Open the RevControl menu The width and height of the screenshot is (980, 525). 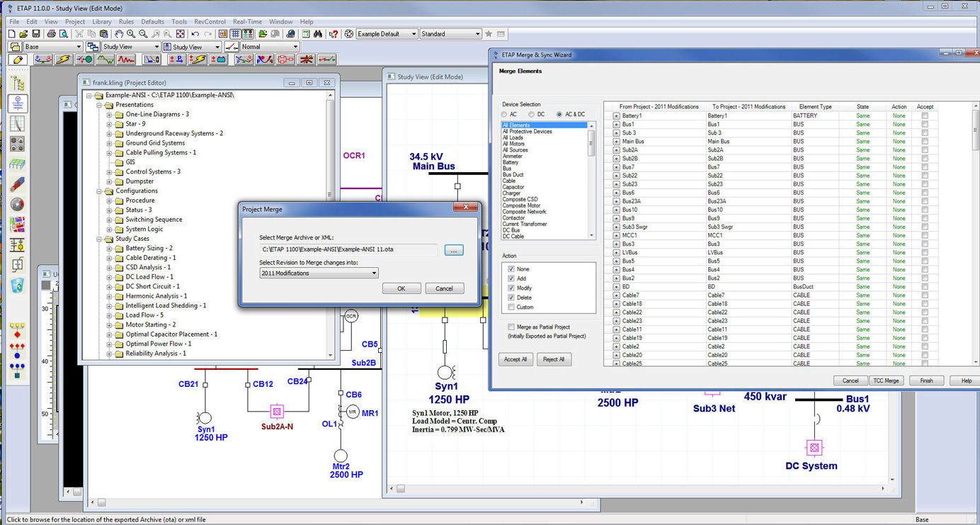[210, 22]
